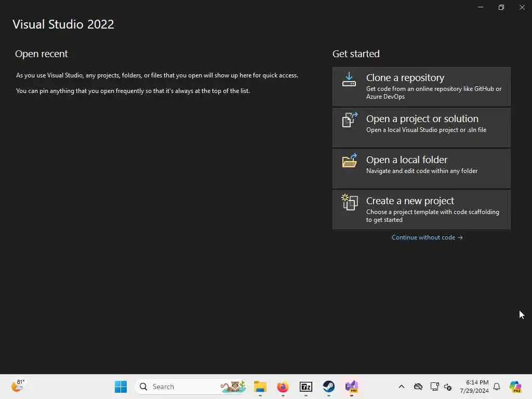Click 'Navigate and edit code within any folder' text
This screenshot has width=532, height=399.
click(422, 171)
